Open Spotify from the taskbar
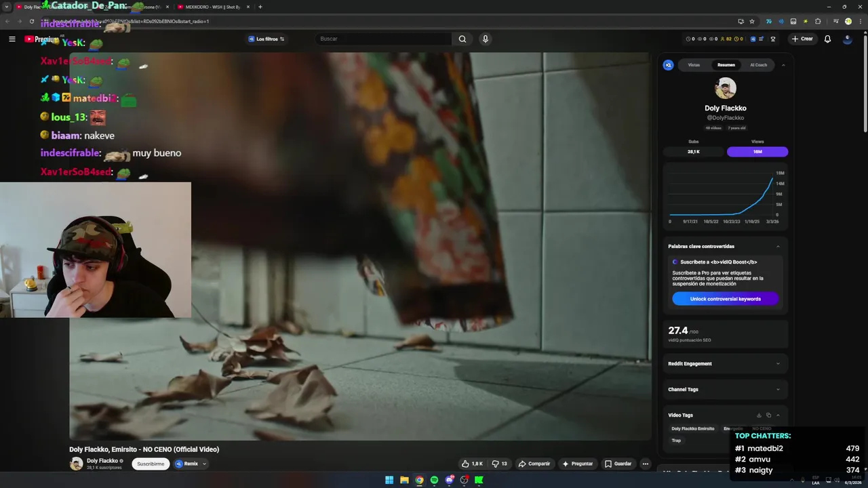This screenshot has width=868, height=488. coord(434,480)
